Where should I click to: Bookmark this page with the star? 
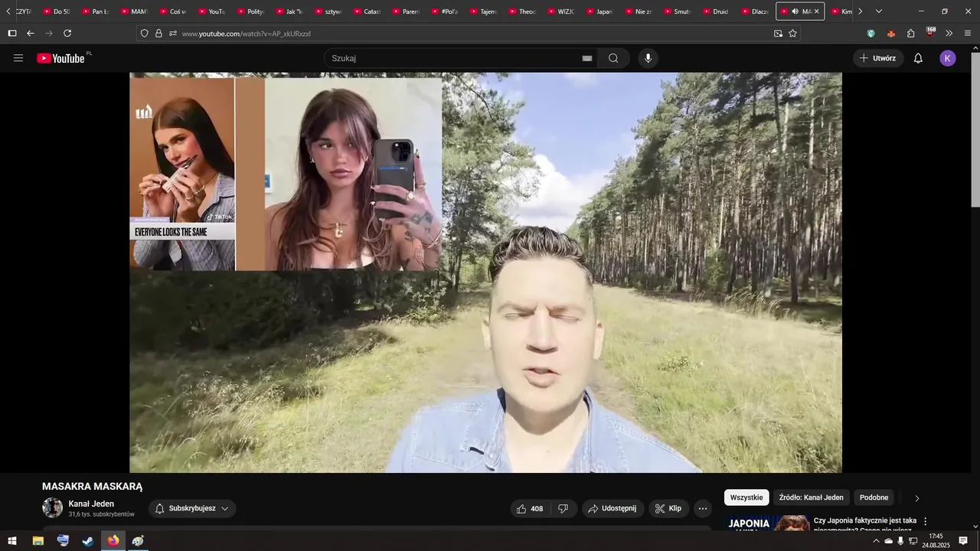point(792,34)
